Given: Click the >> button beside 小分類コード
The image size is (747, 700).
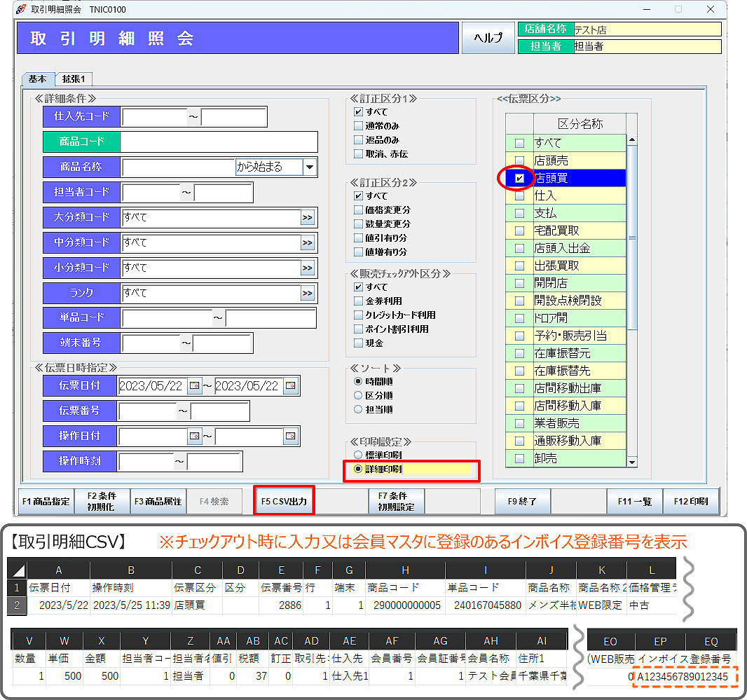Looking at the screenshot, I should coord(307,268).
